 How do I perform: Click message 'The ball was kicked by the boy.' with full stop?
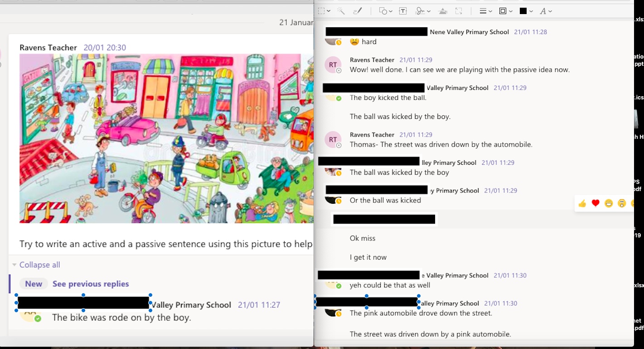coord(400,117)
